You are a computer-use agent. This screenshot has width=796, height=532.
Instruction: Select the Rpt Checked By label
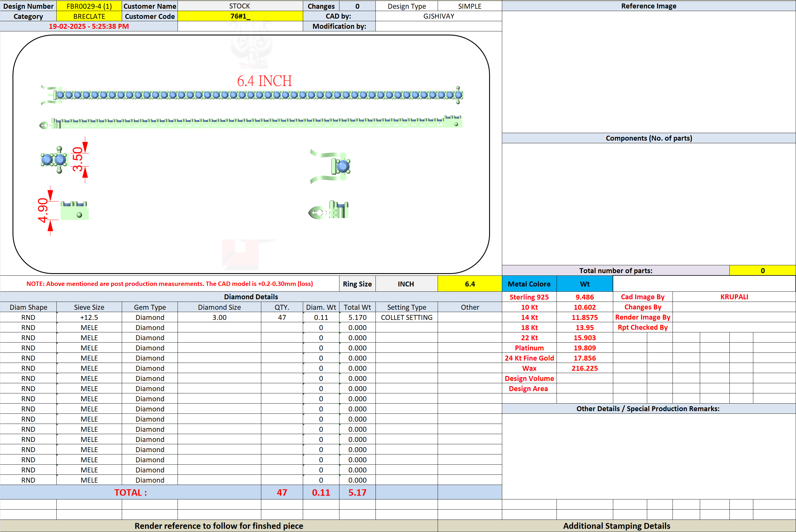(x=643, y=327)
